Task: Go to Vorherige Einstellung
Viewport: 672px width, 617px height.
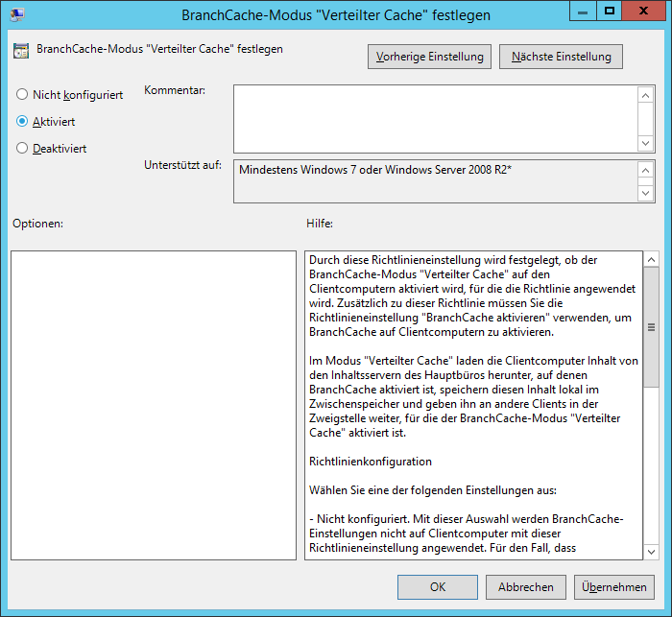Action: coord(429,57)
